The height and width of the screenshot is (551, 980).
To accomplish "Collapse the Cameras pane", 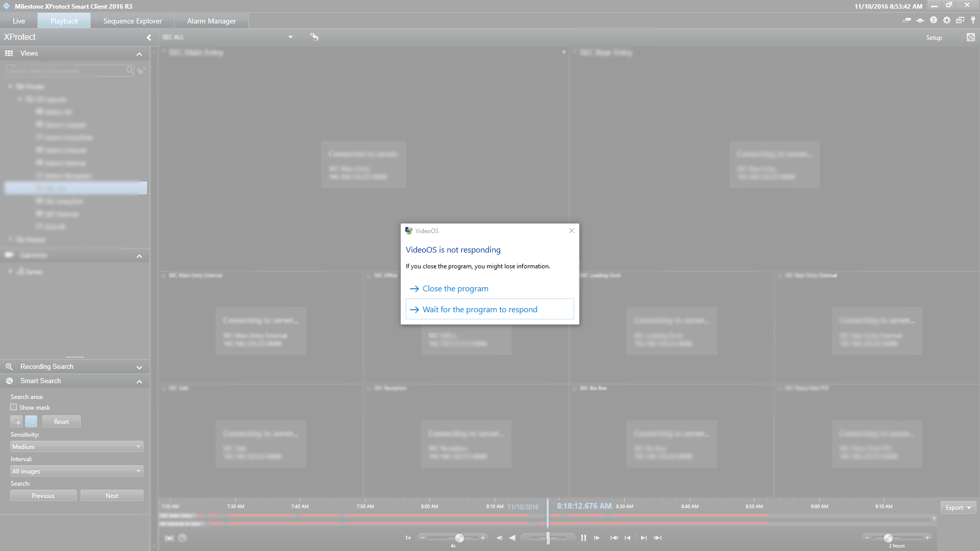I will [x=139, y=256].
